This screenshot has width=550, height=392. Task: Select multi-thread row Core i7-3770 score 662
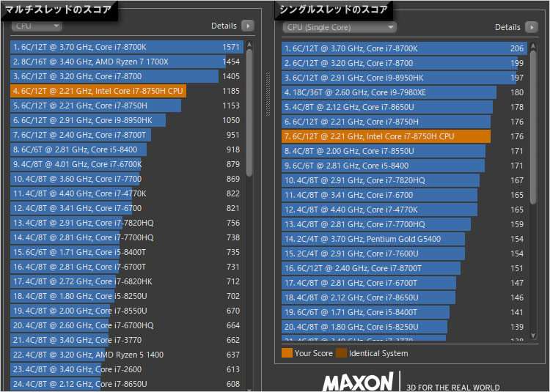point(127,340)
